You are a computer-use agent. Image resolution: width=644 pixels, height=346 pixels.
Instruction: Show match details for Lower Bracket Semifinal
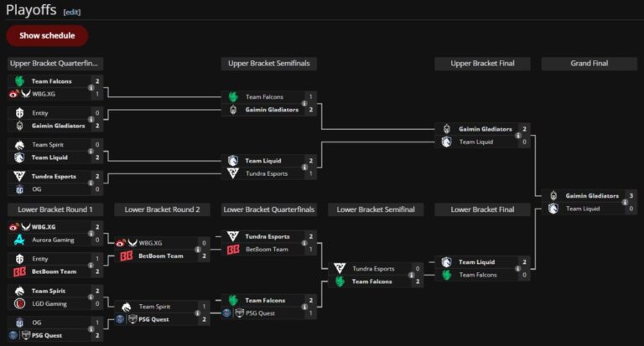pyautogui.click(x=410, y=275)
